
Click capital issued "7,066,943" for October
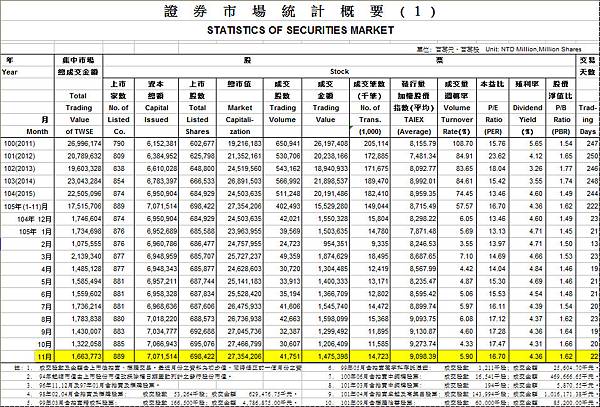tap(161, 344)
